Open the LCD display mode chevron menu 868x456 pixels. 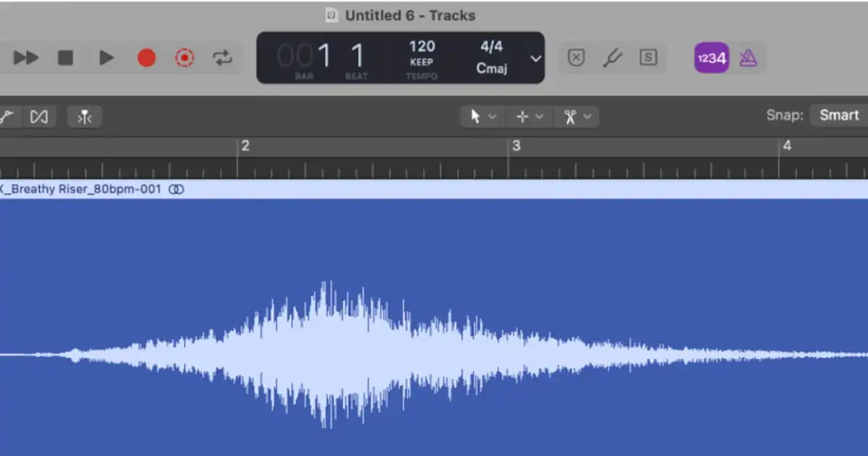coord(536,59)
